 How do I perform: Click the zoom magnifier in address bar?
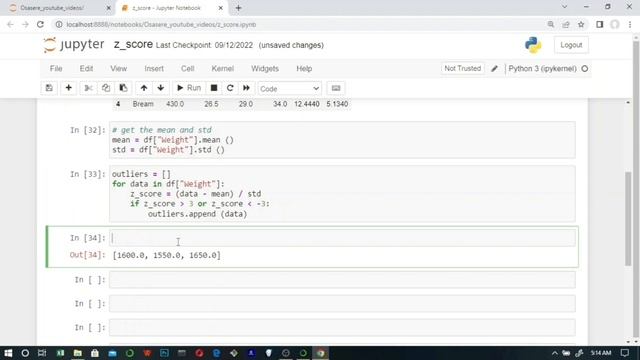pyautogui.click(x=551, y=24)
